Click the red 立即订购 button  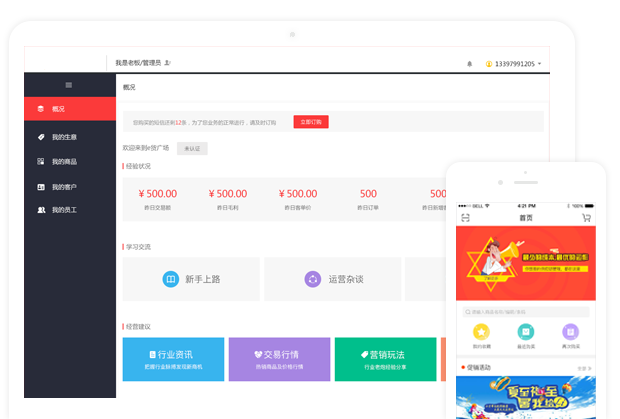310,122
